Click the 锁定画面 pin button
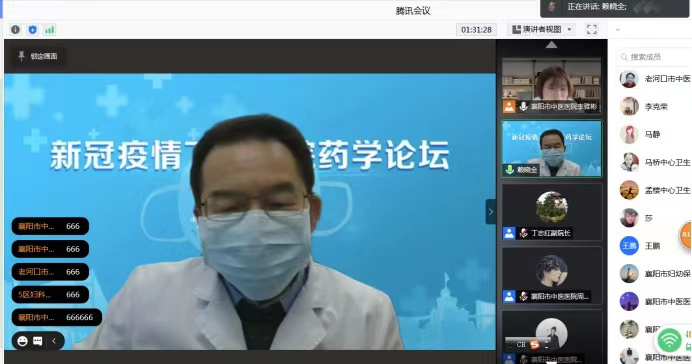Viewport: 692px width, 364px height. point(38,56)
